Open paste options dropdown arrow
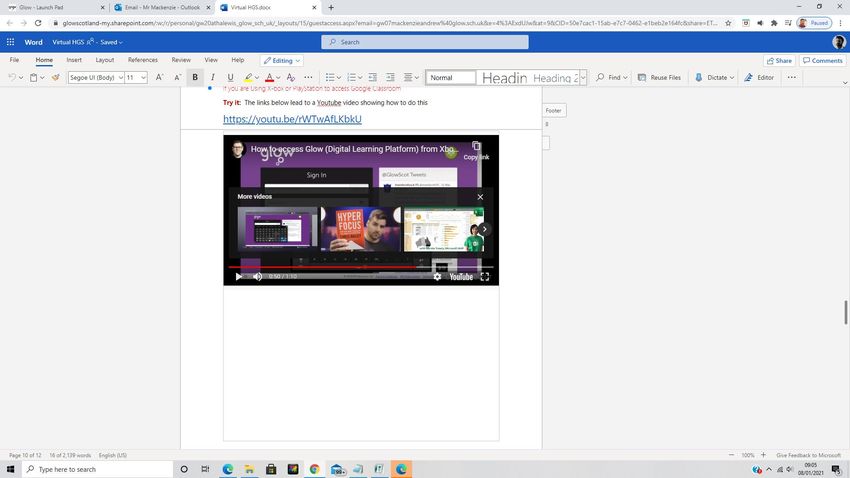Image resolution: width=850 pixels, height=478 pixels. coord(42,77)
